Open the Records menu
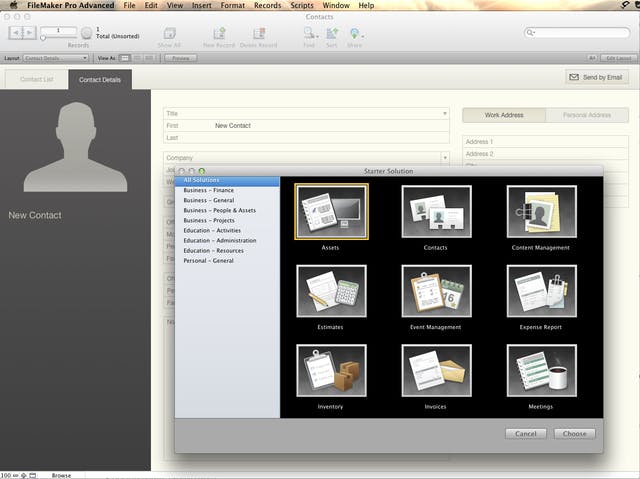 point(268,5)
